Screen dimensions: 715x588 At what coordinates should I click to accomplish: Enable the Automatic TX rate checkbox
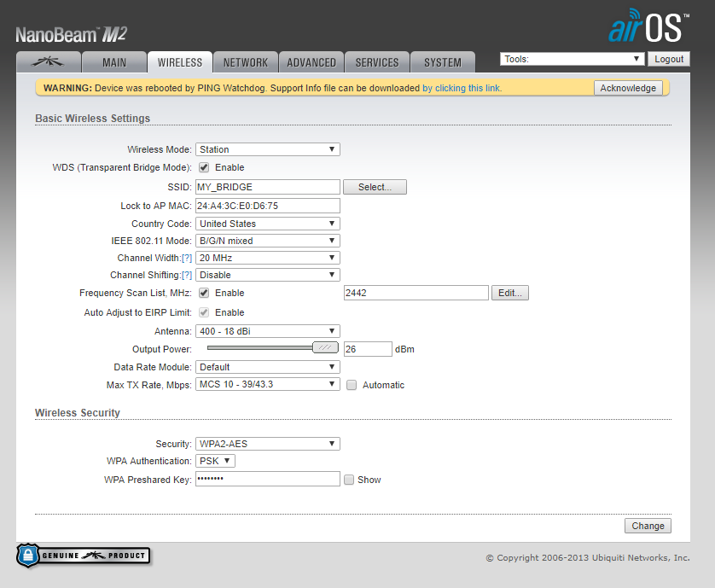352,385
